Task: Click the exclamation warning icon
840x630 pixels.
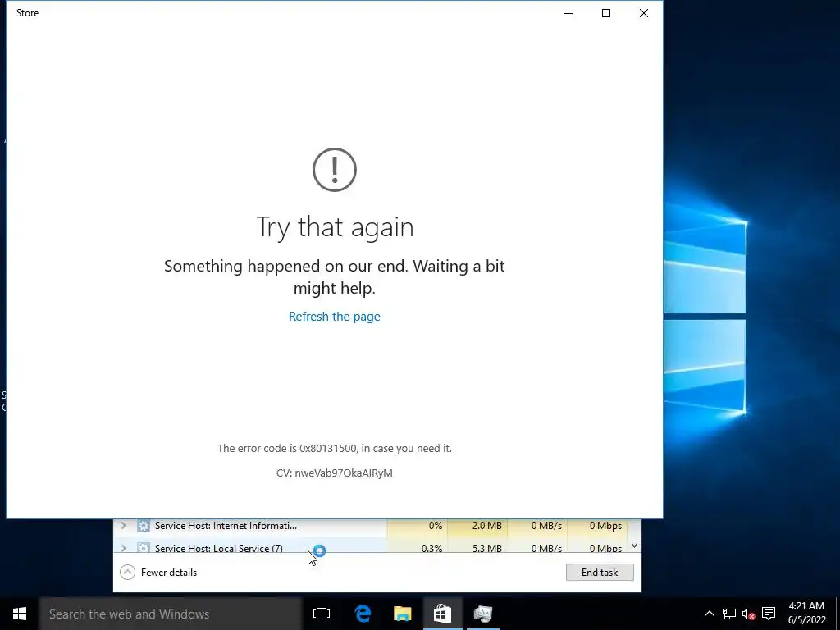Action: [335, 170]
